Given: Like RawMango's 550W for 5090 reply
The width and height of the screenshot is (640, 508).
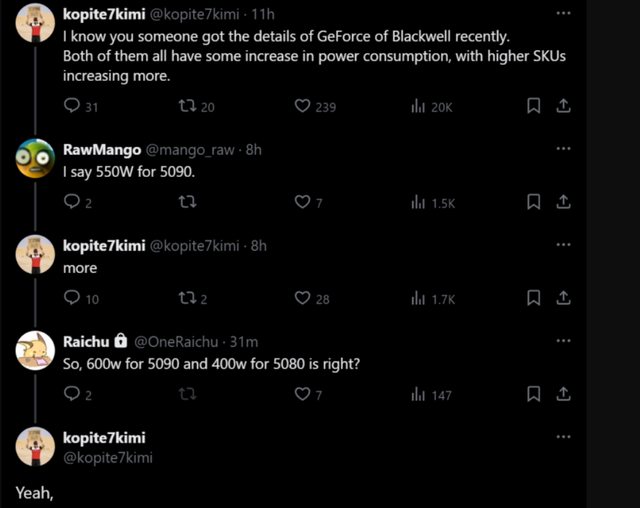Looking at the screenshot, I should 303,202.
